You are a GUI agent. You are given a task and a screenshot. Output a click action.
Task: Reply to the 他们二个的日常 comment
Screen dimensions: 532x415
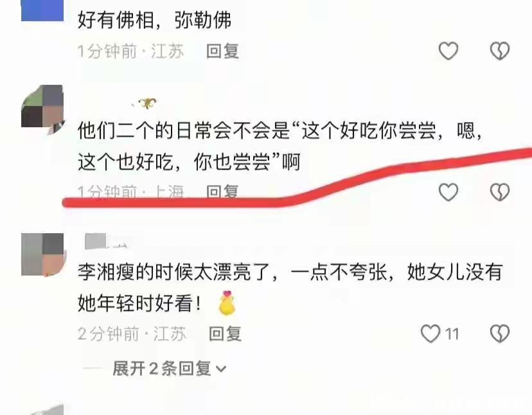pos(222,191)
